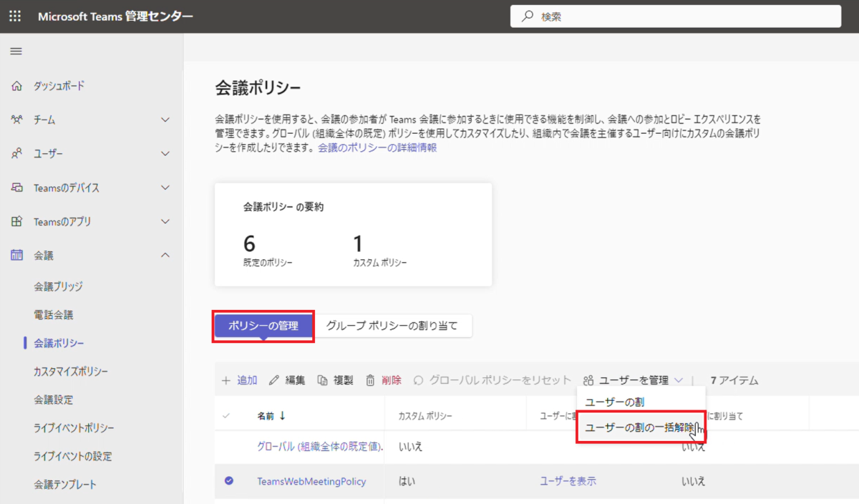Viewport: 859px width, 504px height.
Task: Collapse the 会議 sidebar section
Action: tap(166, 255)
